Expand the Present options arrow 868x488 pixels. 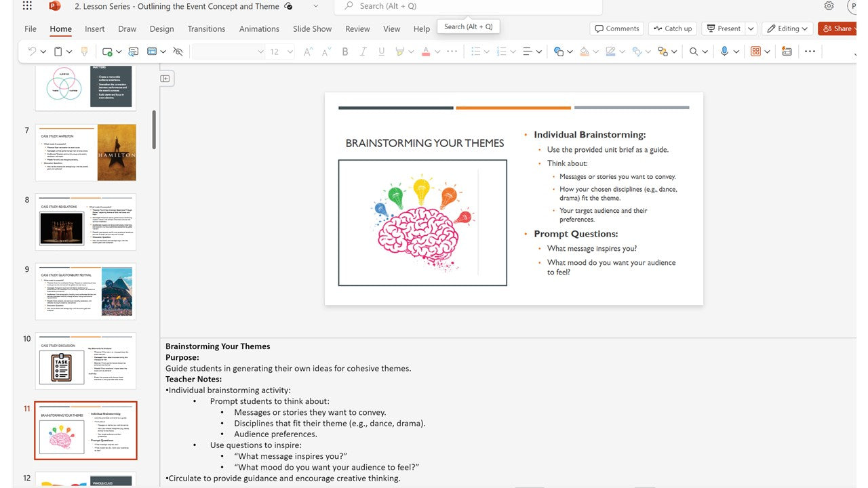click(x=751, y=28)
